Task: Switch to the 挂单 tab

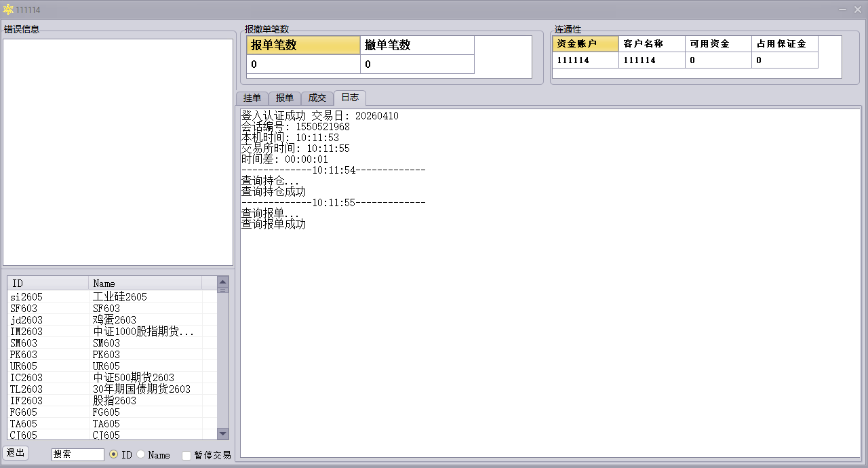Action: 252,98
